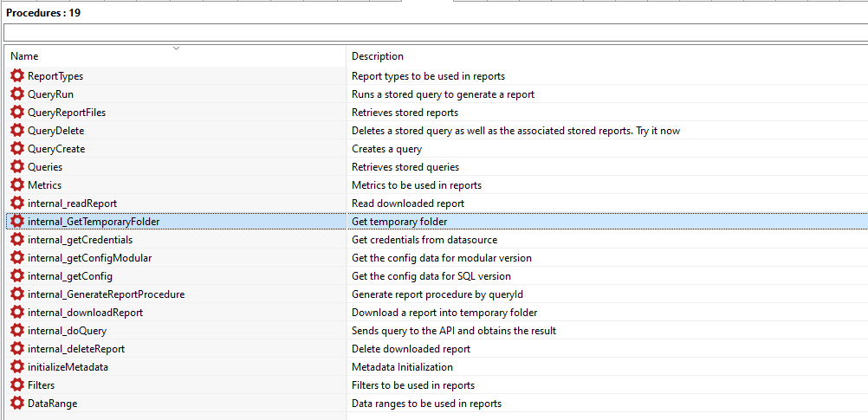Click the 'Download a report into temporary folder' description
Viewport: 868px width, 420px height.
pos(444,313)
